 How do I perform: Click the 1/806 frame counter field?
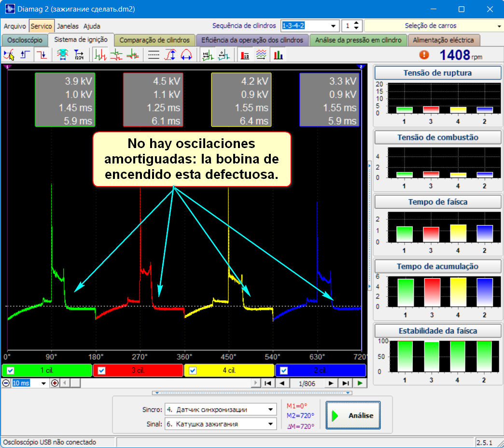307,383
